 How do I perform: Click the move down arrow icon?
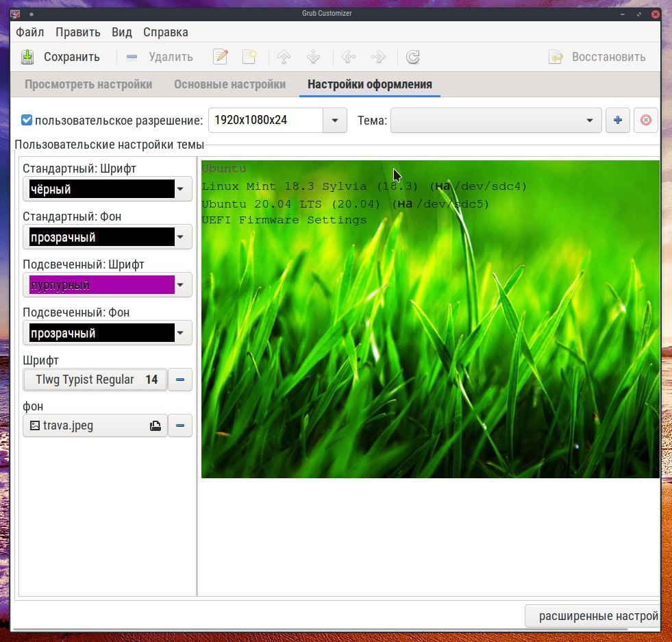[314, 57]
